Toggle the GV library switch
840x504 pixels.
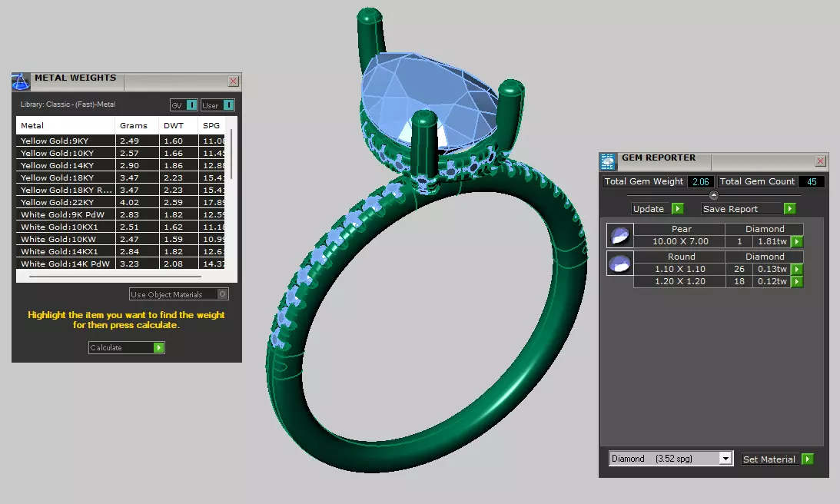pos(184,105)
